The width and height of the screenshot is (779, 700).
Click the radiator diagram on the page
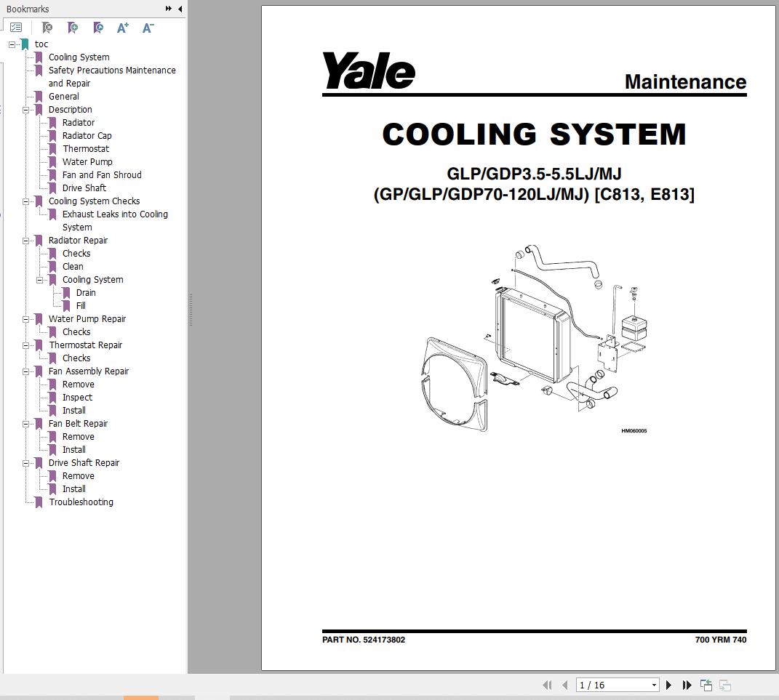click(x=534, y=339)
